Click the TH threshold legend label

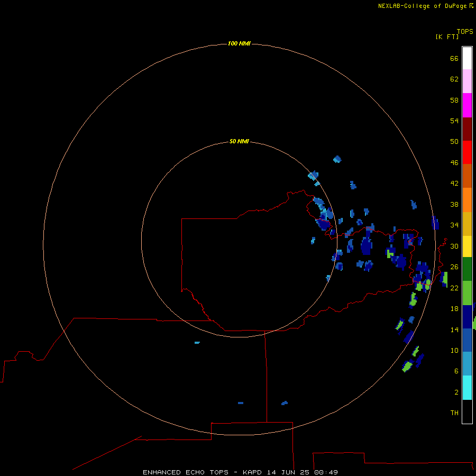point(454,413)
